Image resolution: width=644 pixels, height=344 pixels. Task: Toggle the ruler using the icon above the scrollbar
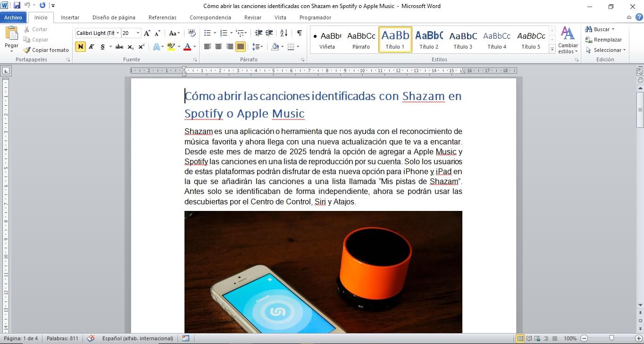pos(640,72)
